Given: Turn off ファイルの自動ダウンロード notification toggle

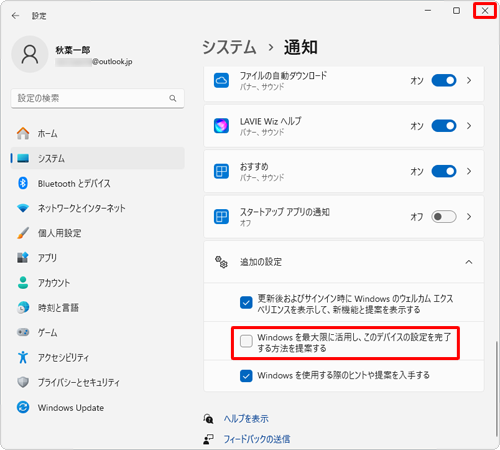Looking at the screenshot, I should [x=444, y=80].
